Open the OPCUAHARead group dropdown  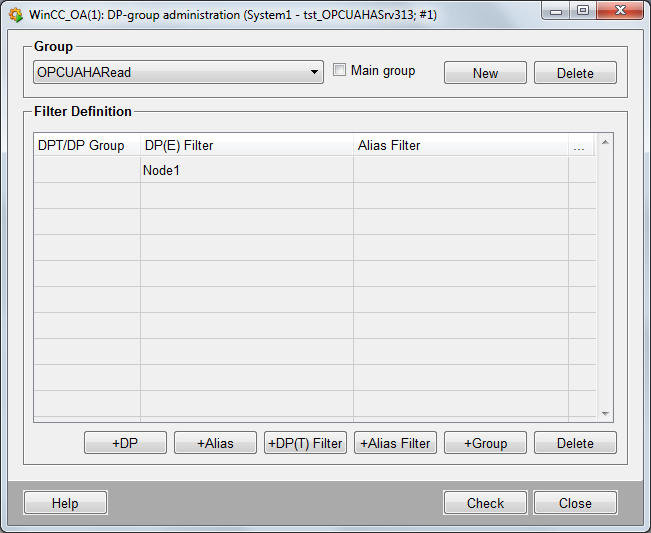(179, 72)
